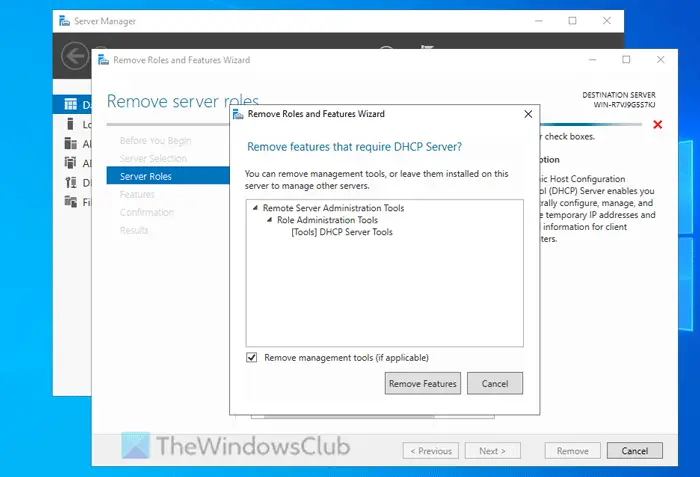
Task: Click the Remove button in wizard footer
Action: click(572, 451)
